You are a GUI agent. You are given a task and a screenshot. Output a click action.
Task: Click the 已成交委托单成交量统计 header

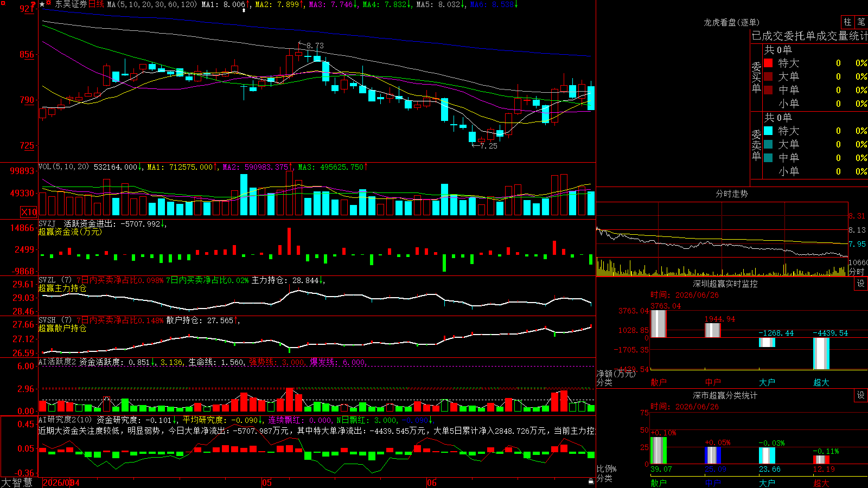point(809,36)
